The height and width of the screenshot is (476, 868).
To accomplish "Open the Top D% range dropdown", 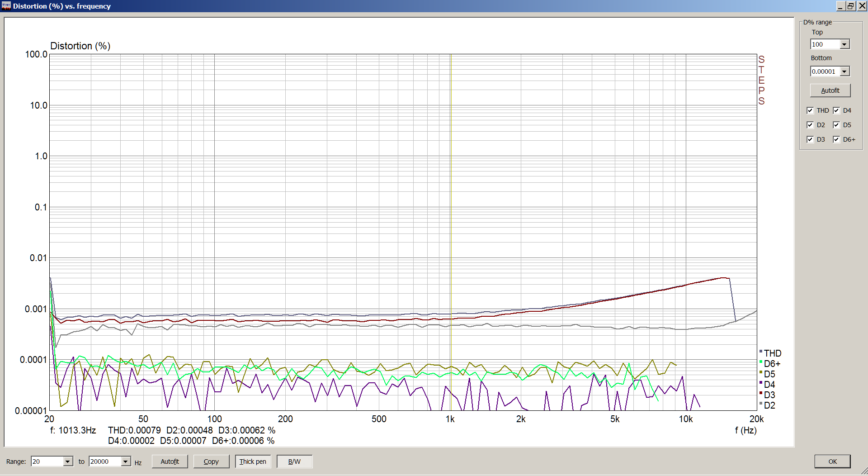I will tap(844, 44).
